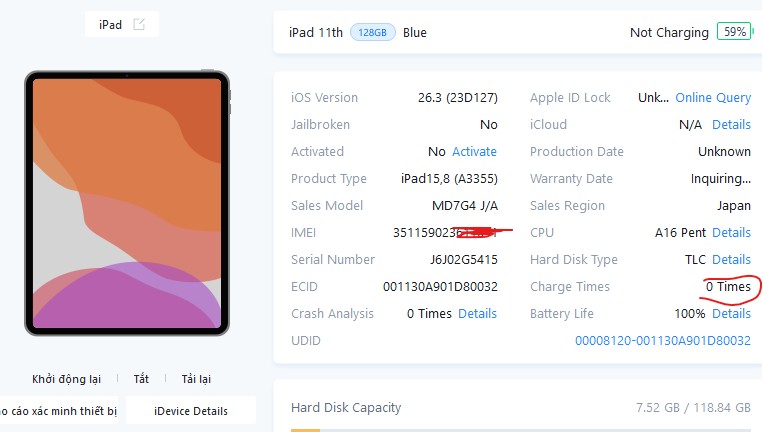Viewport: 763px width, 432px height.
Task: Click the ECID value text
Action: (440, 287)
